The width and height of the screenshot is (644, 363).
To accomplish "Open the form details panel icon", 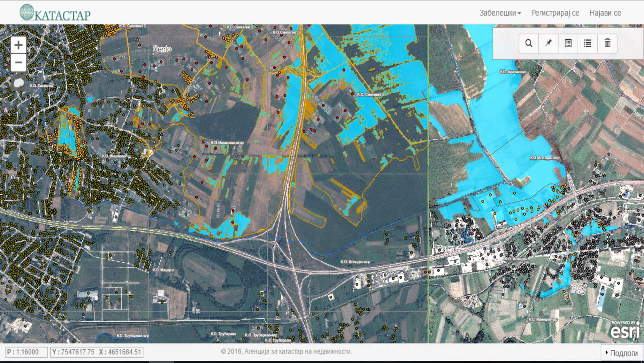I will click(568, 43).
